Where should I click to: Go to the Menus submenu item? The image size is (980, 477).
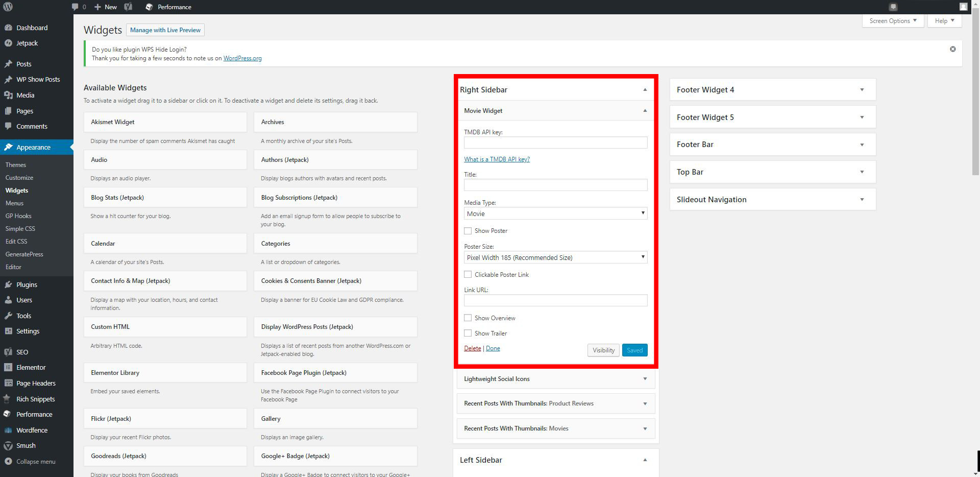(x=14, y=203)
